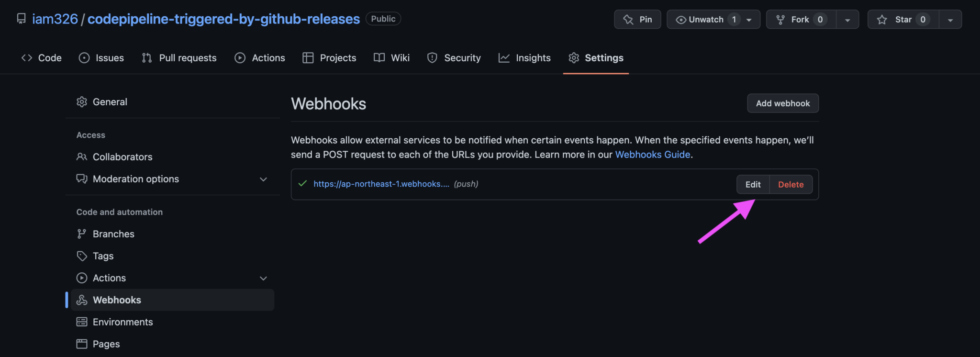Click the Webhooks icon in the sidebar

point(82,300)
